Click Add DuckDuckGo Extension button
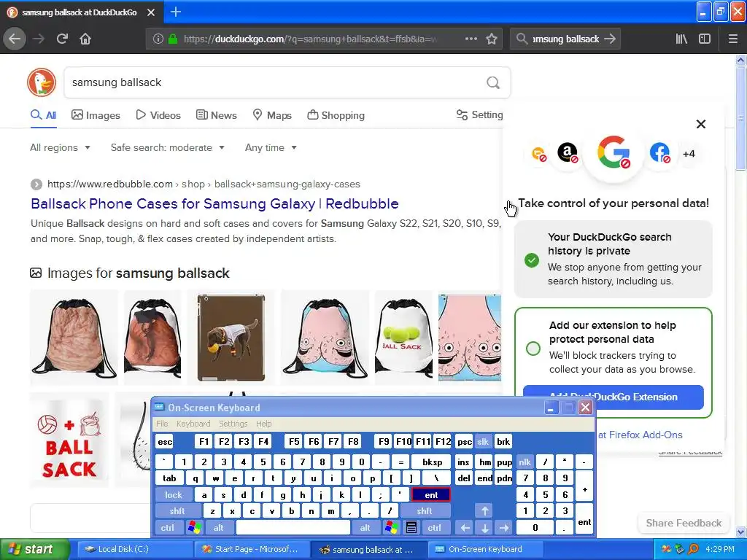The image size is (747, 560). [x=613, y=397]
